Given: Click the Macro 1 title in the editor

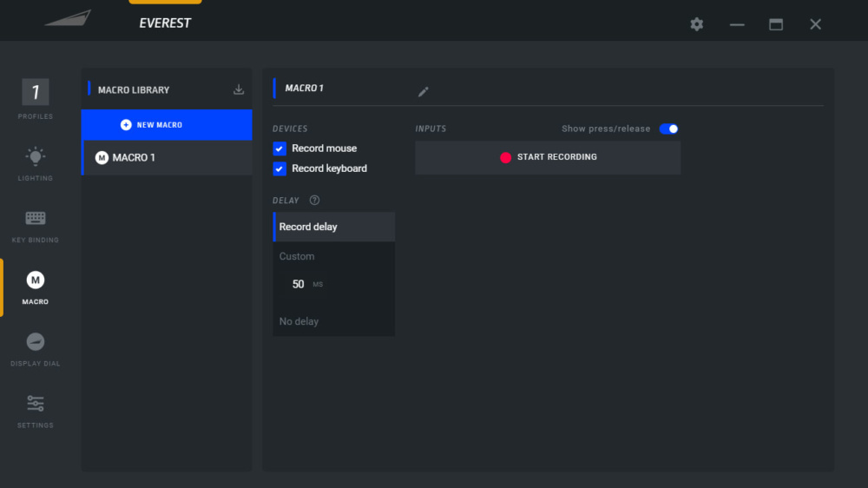Looking at the screenshot, I should tap(305, 88).
